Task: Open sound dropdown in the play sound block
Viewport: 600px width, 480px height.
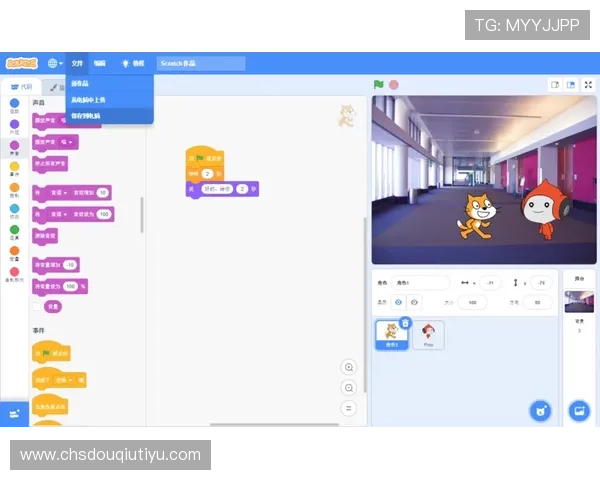Action: [x=67, y=142]
